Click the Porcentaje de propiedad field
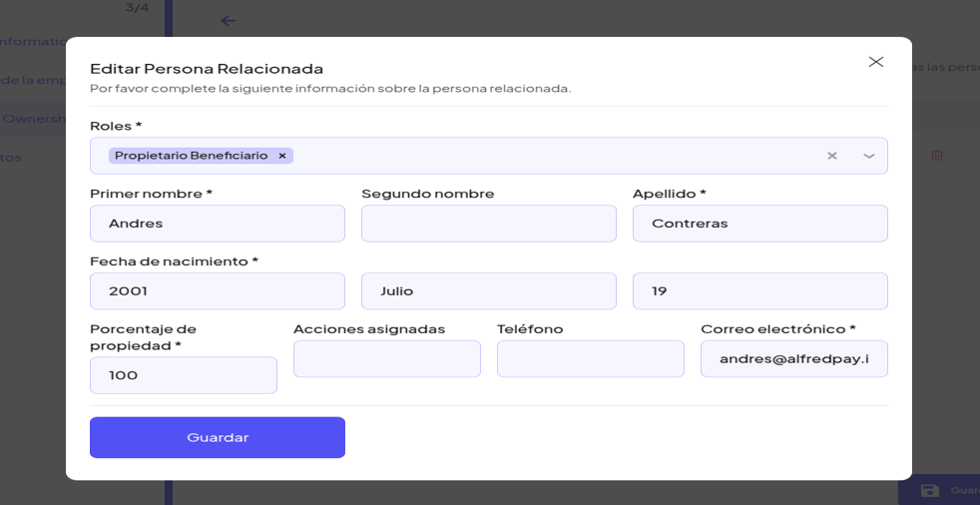The image size is (980, 505). pos(183,375)
